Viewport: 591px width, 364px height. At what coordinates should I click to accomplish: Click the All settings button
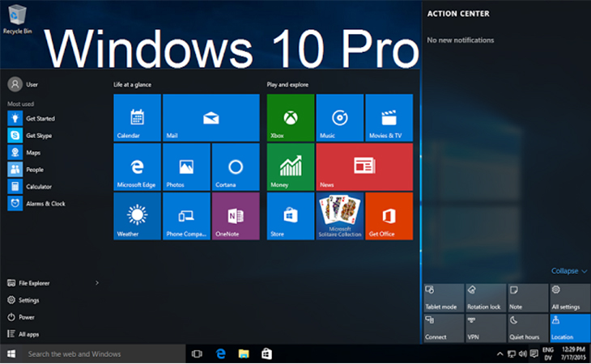click(x=570, y=298)
